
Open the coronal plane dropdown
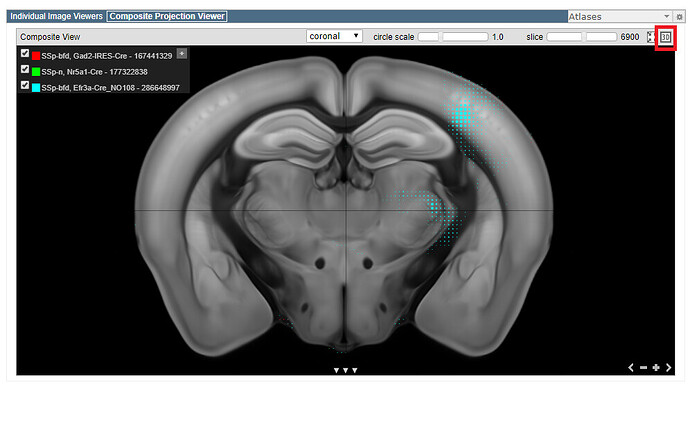pyautogui.click(x=334, y=36)
